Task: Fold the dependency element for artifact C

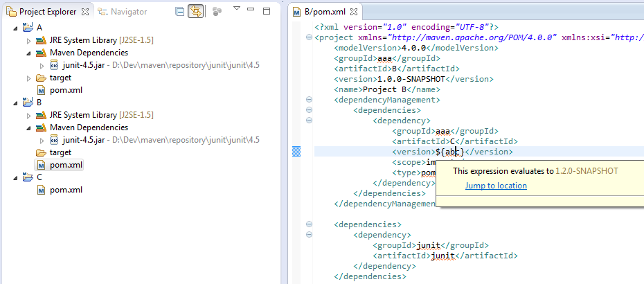Action: point(310,121)
